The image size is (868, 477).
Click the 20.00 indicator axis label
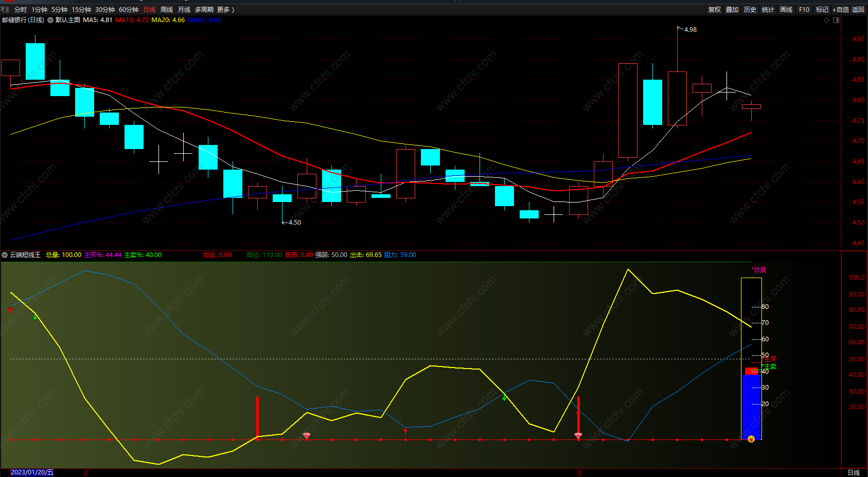click(x=857, y=407)
